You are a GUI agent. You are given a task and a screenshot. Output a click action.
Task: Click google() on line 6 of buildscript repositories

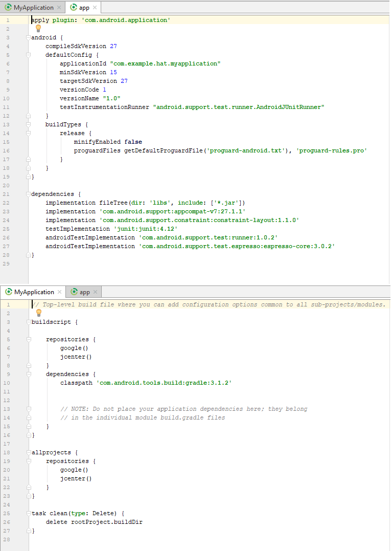[x=74, y=348]
